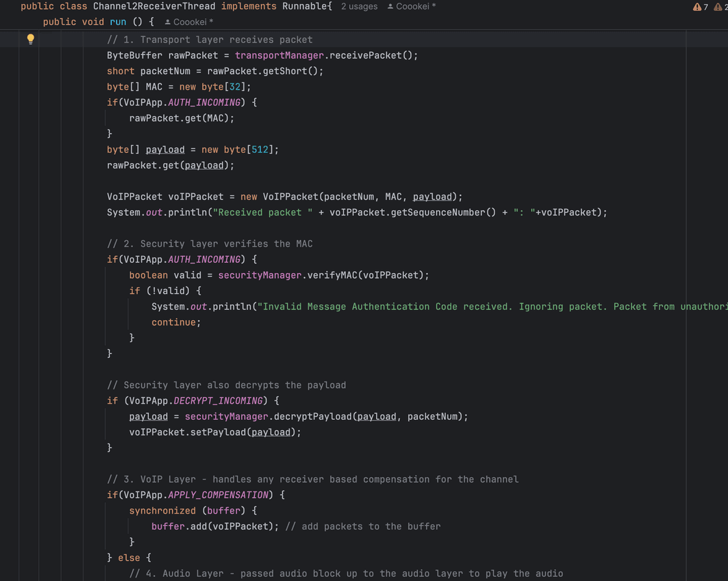Click the payload array declaration

164,149
